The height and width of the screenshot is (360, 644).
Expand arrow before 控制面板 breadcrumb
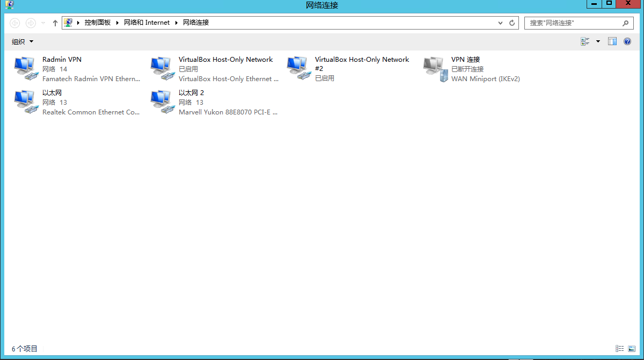pos(78,23)
